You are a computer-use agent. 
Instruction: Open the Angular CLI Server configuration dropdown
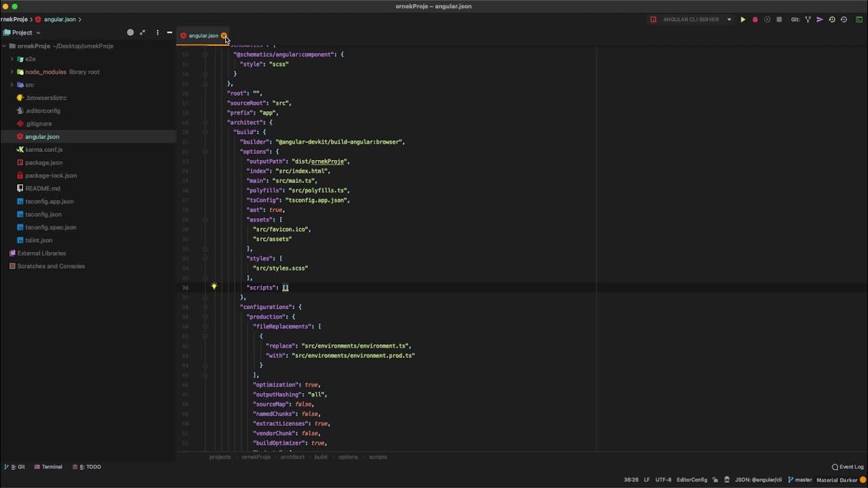[729, 20]
